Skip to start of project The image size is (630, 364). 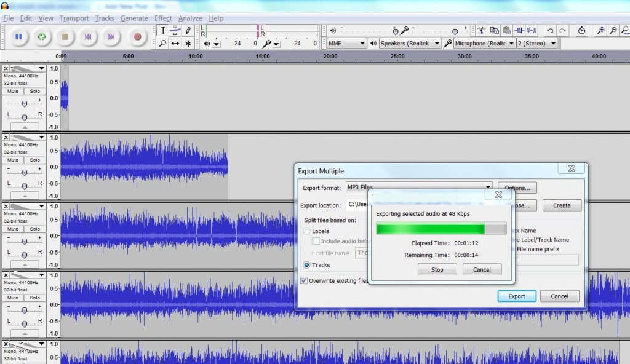[x=88, y=37]
